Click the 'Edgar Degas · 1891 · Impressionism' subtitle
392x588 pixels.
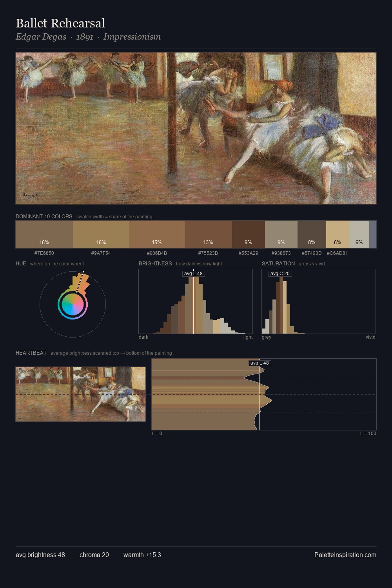(88, 37)
